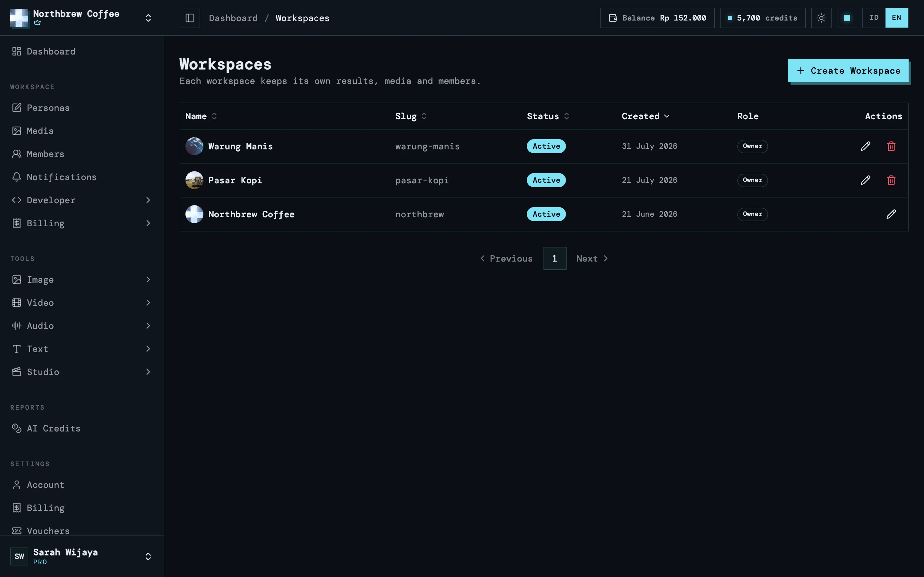Delete the Pasar Kopi workspace
The image size is (924, 577).
(x=891, y=180)
